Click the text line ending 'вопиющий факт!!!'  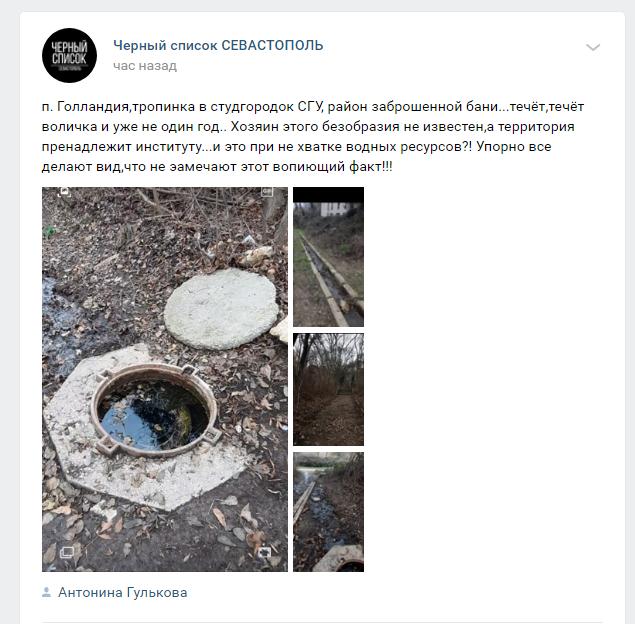(217, 166)
